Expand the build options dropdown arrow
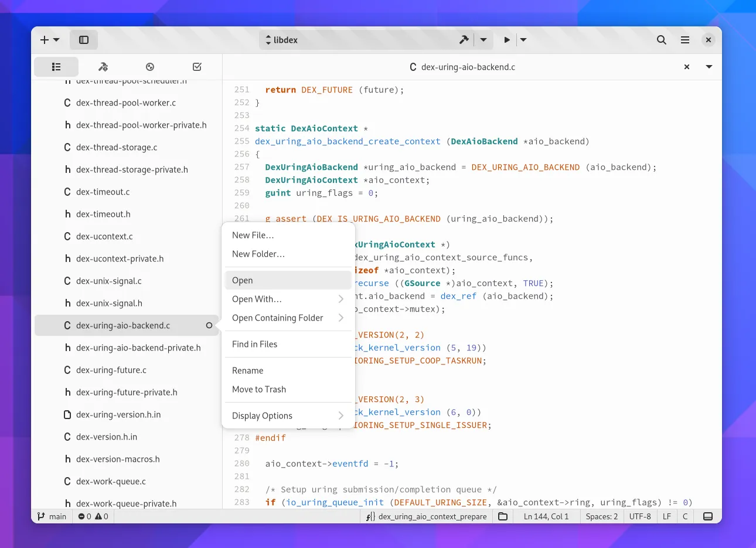This screenshot has height=548, width=756. pos(483,40)
